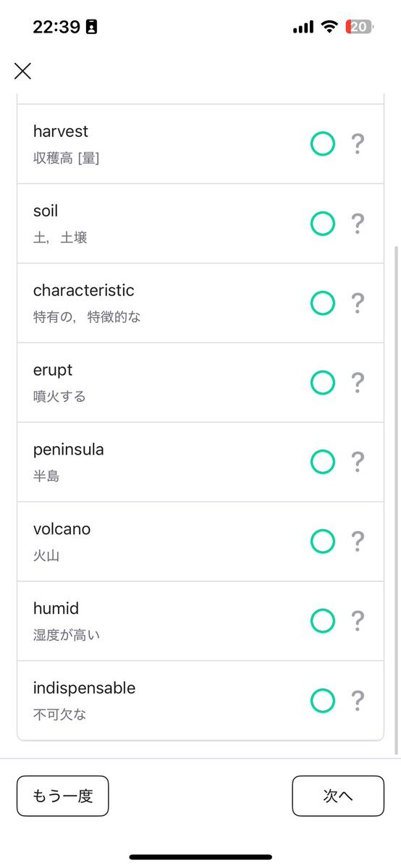Select the humid word entry
The width and height of the screenshot is (401, 868).
200,620
